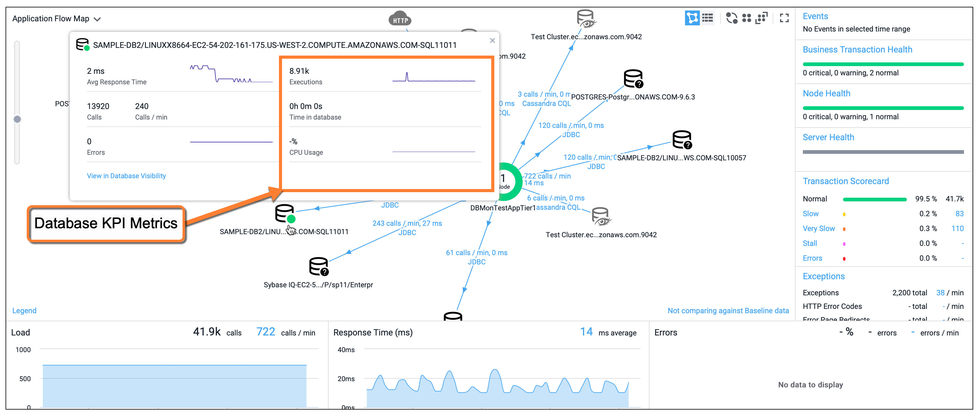Open Events panel heading
The image size is (980, 417).
tap(815, 16)
